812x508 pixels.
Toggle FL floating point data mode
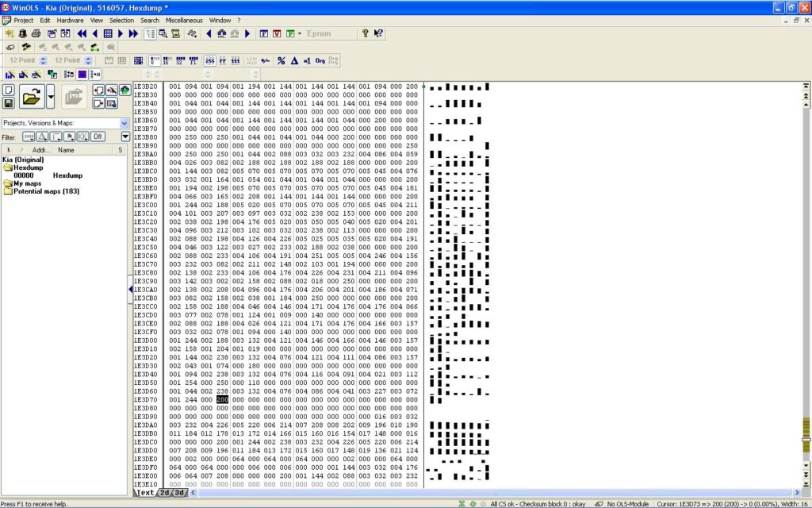[193, 60]
